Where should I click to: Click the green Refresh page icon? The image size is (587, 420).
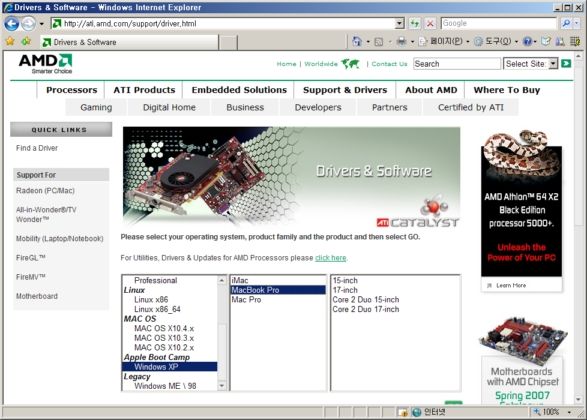pyautogui.click(x=414, y=24)
